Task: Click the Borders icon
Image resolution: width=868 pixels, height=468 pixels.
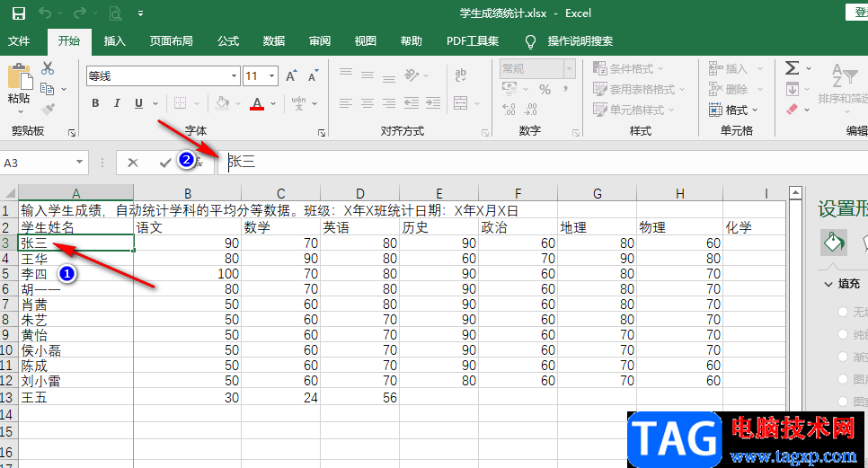Action: (180, 103)
